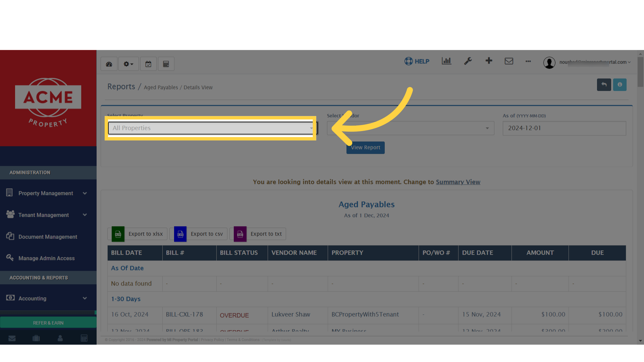
Task: Click the AMOUNT column header
Action: point(540,253)
